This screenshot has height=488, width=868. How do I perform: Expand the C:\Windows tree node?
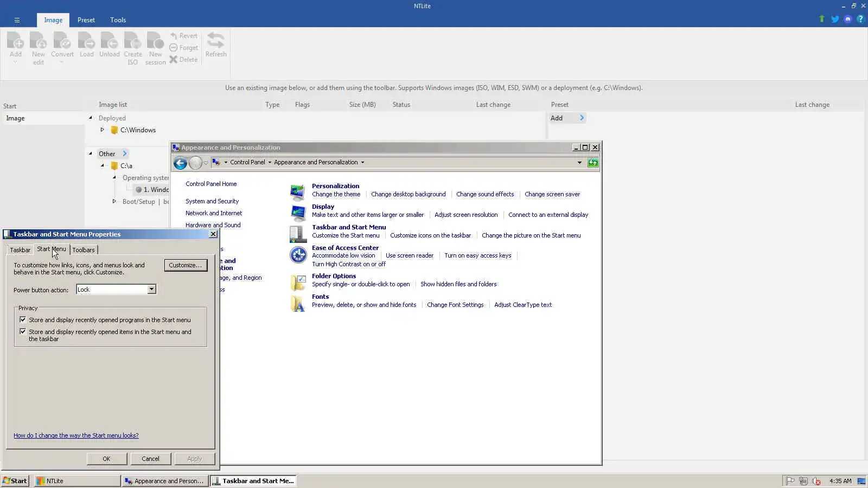[102, 130]
